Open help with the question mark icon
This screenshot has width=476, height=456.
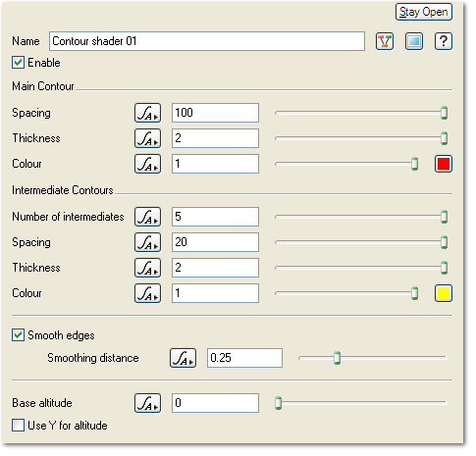click(444, 41)
